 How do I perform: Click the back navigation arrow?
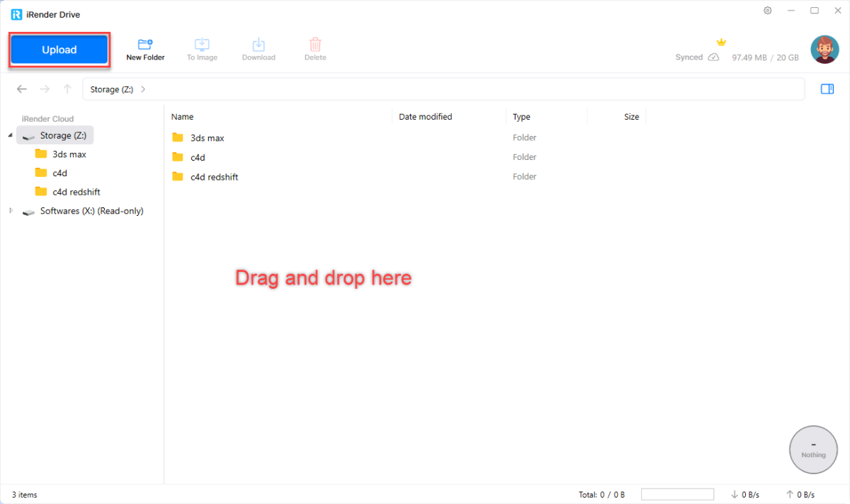[x=22, y=89]
